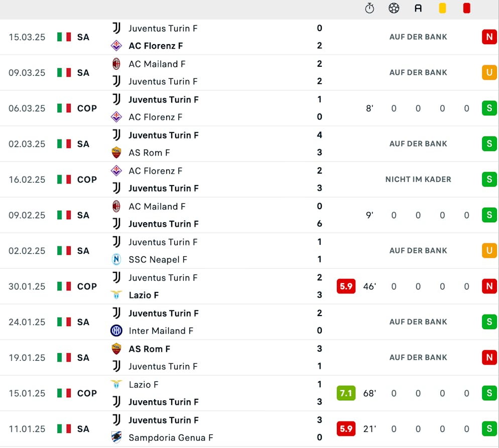The width and height of the screenshot is (499, 448).
Task: Click the soccer ball goals column icon
Action: coord(394,8)
